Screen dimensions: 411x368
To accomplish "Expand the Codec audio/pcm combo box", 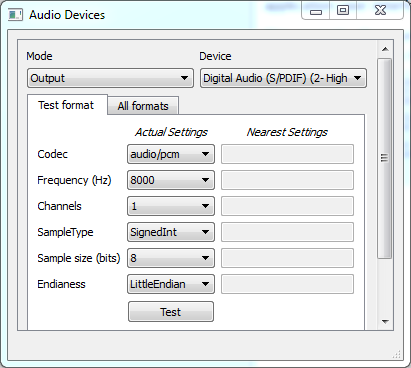I will pos(171,154).
